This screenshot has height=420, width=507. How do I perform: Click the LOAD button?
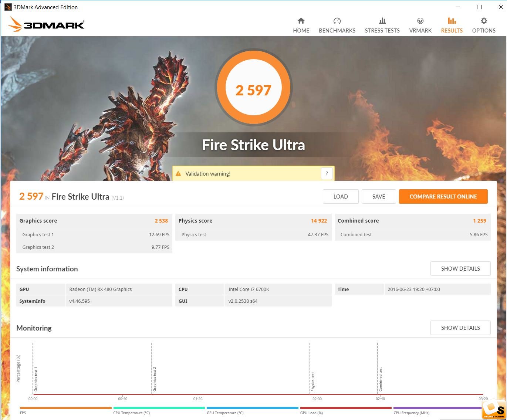[x=341, y=197]
